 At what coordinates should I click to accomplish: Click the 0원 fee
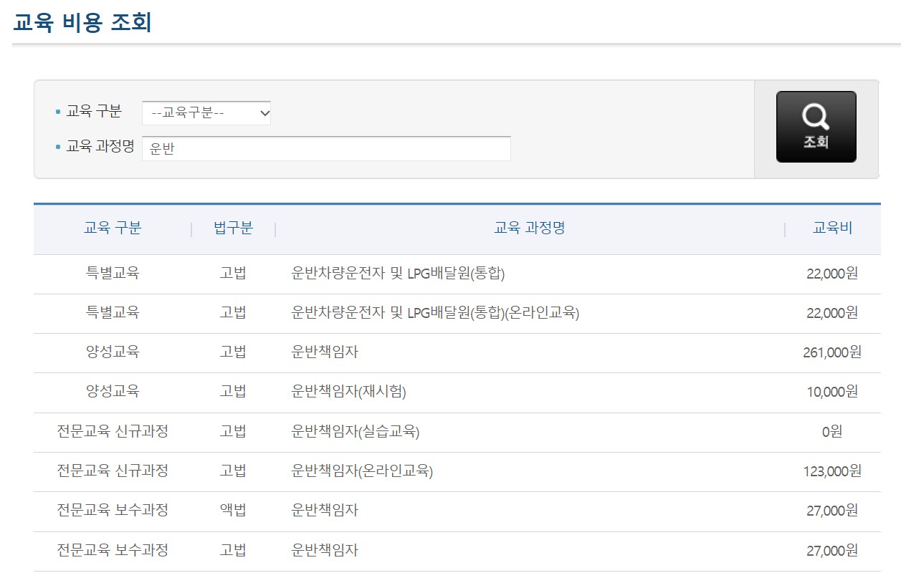[x=832, y=432]
